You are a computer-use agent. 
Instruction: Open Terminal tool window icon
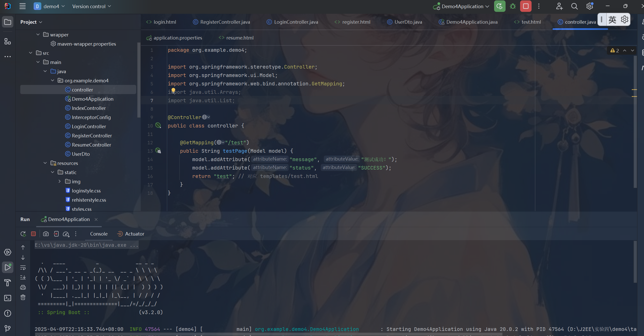click(x=8, y=298)
